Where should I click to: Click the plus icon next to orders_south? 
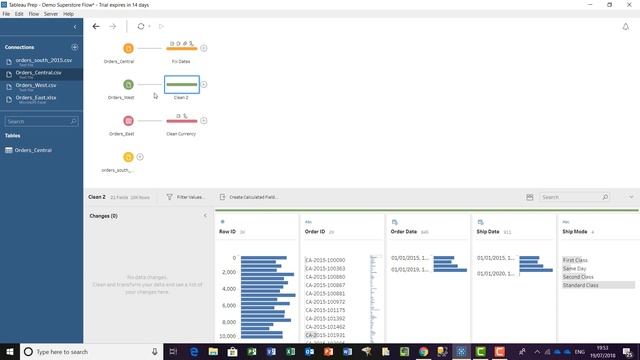(140, 157)
